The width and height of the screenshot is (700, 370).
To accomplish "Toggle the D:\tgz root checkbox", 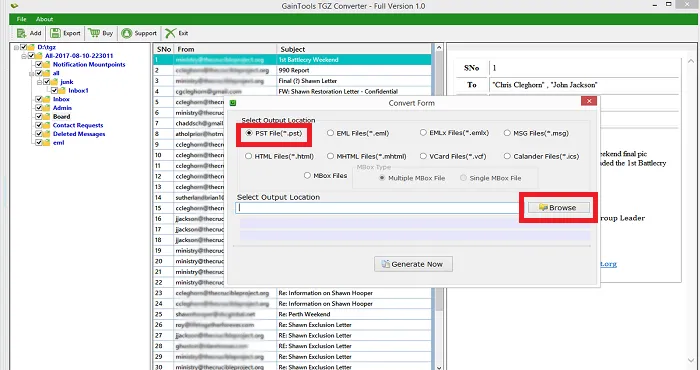I will click(x=24, y=47).
